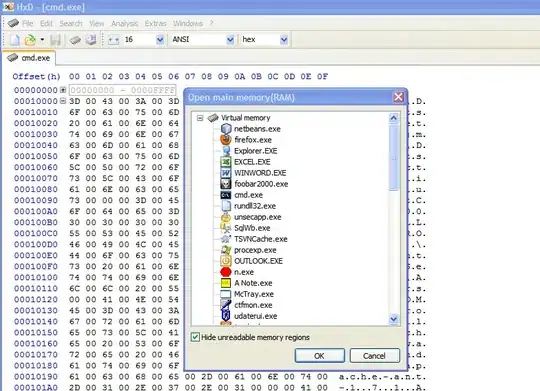Click the bytes-per-row arrows icon

click(113, 40)
